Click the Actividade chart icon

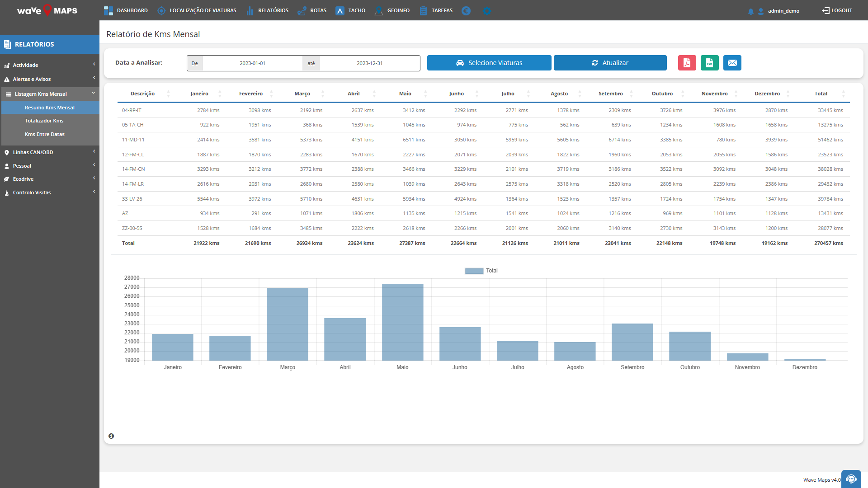(7, 66)
